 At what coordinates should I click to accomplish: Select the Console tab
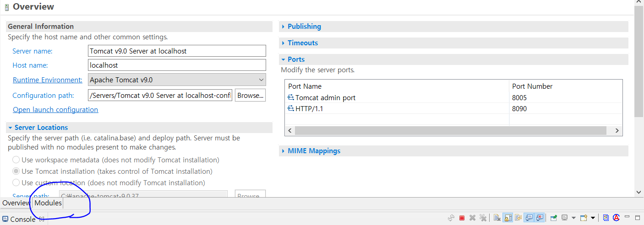click(23, 219)
